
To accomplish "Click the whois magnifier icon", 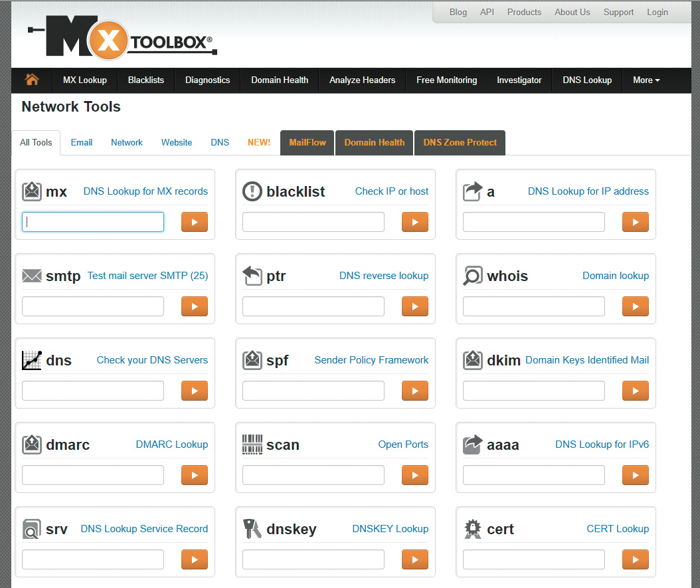I will (473, 276).
